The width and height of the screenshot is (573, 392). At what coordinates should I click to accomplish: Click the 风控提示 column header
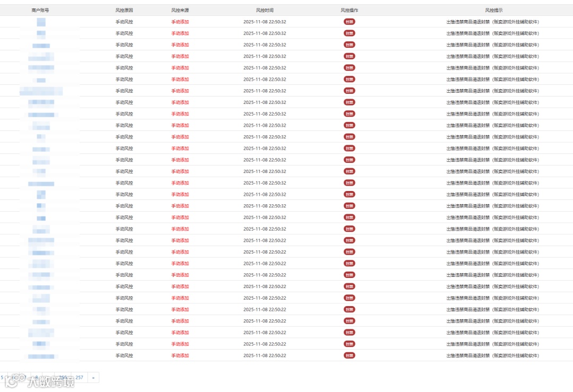click(494, 10)
